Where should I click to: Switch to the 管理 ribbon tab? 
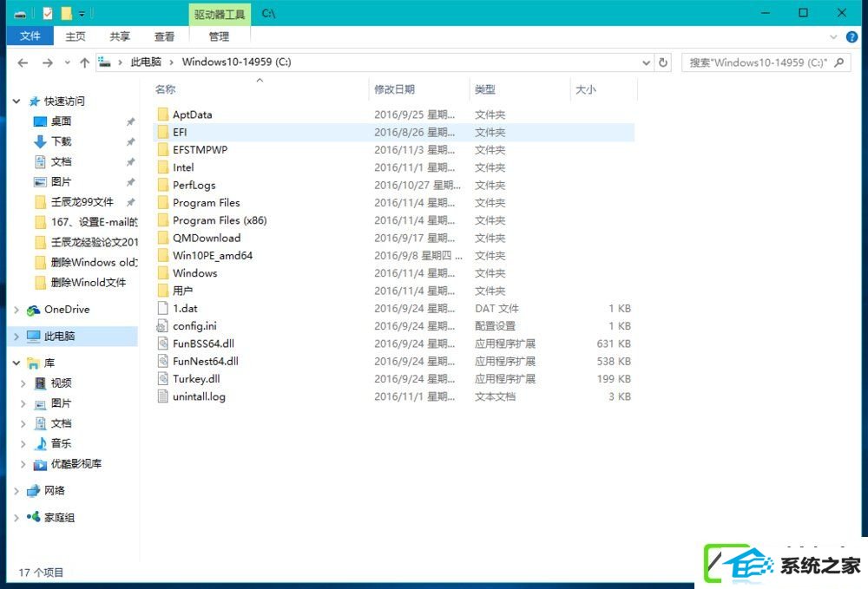[x=219, y=36]
